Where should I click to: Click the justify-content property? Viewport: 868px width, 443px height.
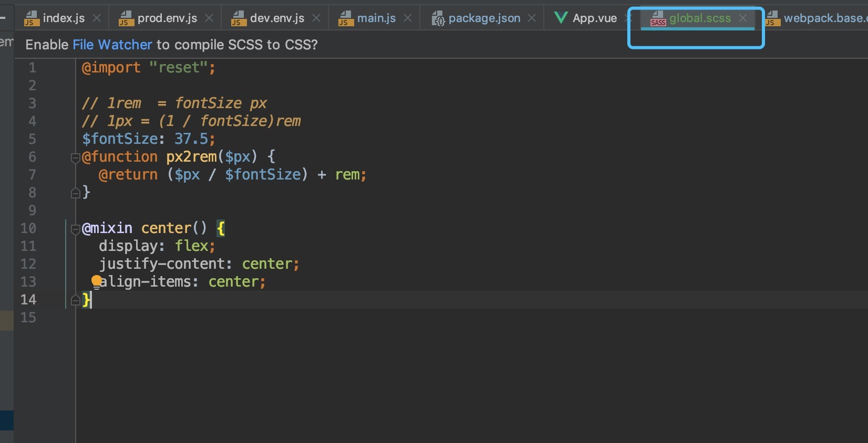pyautogui.click(x=162, y=264)
